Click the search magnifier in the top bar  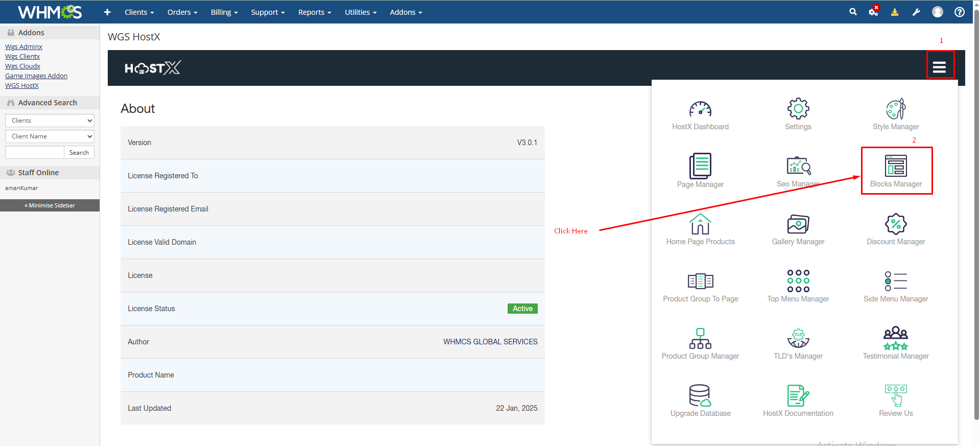(x=853, y=12)
